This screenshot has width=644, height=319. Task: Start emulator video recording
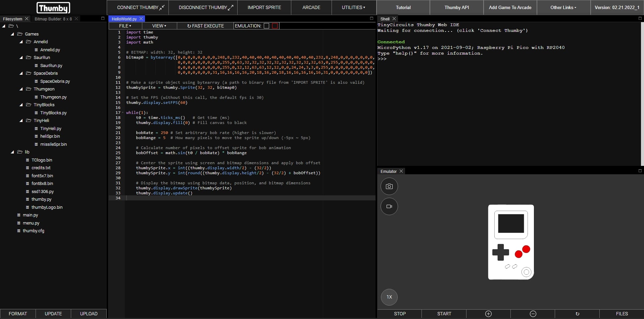click(389, 206)
